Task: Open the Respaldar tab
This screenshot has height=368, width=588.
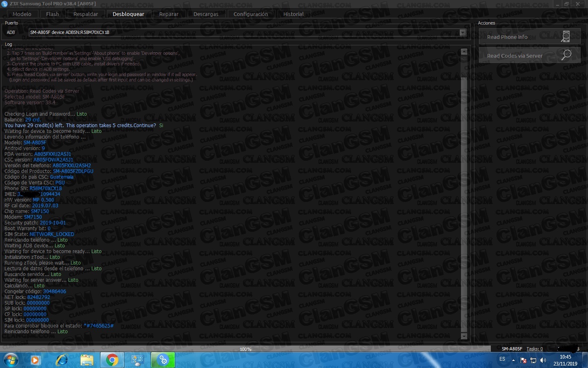Action: 86,14
